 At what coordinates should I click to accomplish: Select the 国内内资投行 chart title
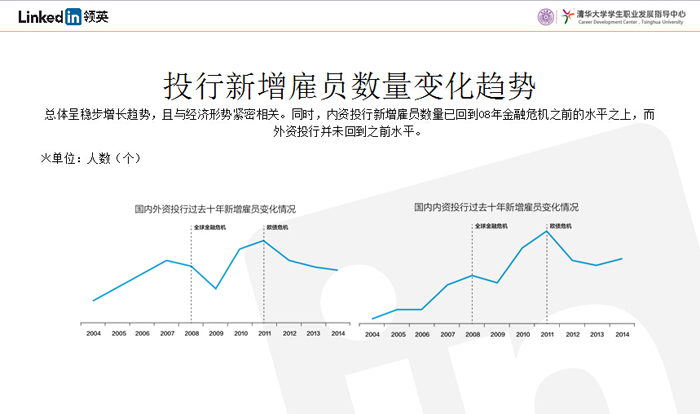point(496,208)
